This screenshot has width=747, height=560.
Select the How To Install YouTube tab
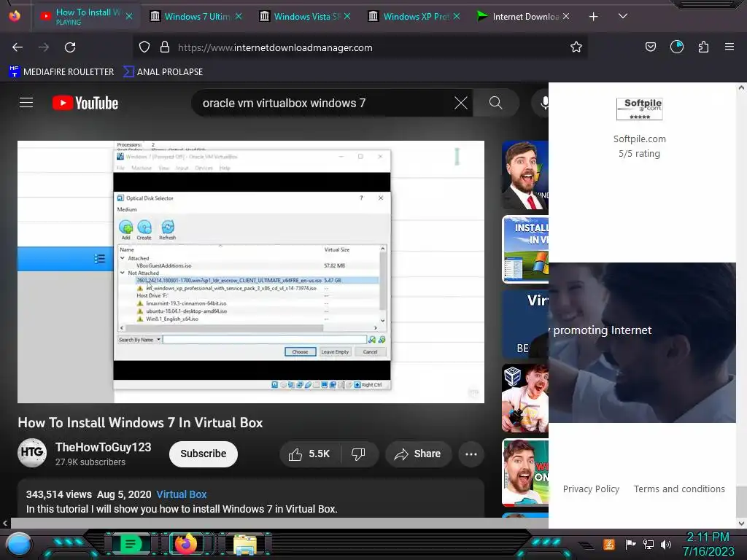click(86, 16)
